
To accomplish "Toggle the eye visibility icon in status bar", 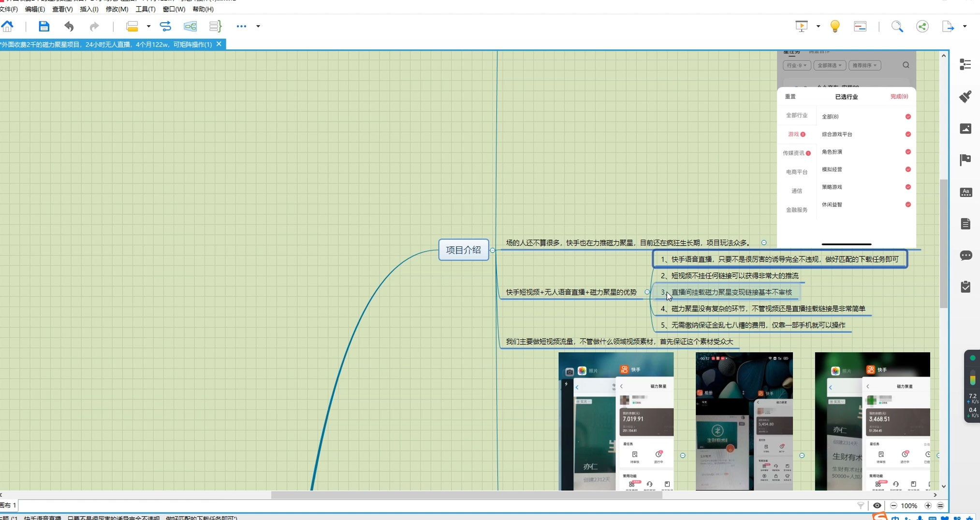I will 877,505.
